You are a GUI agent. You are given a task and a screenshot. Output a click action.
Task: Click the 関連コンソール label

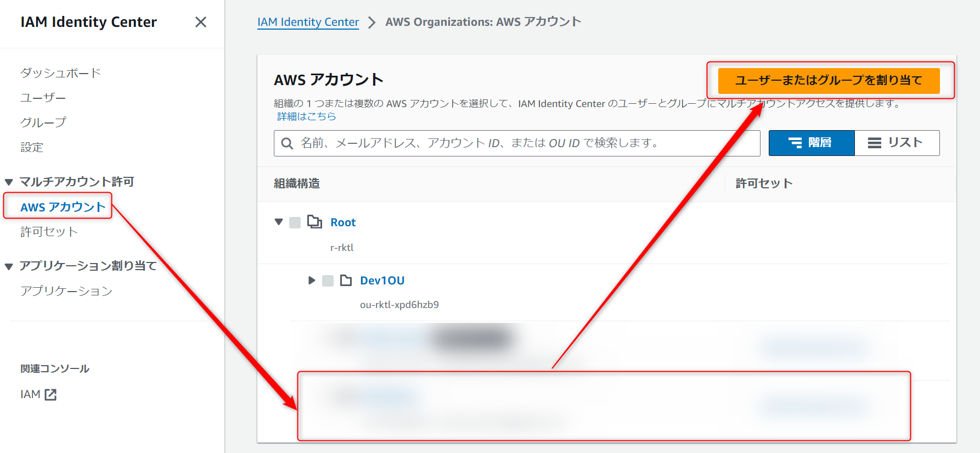(55, 369)
